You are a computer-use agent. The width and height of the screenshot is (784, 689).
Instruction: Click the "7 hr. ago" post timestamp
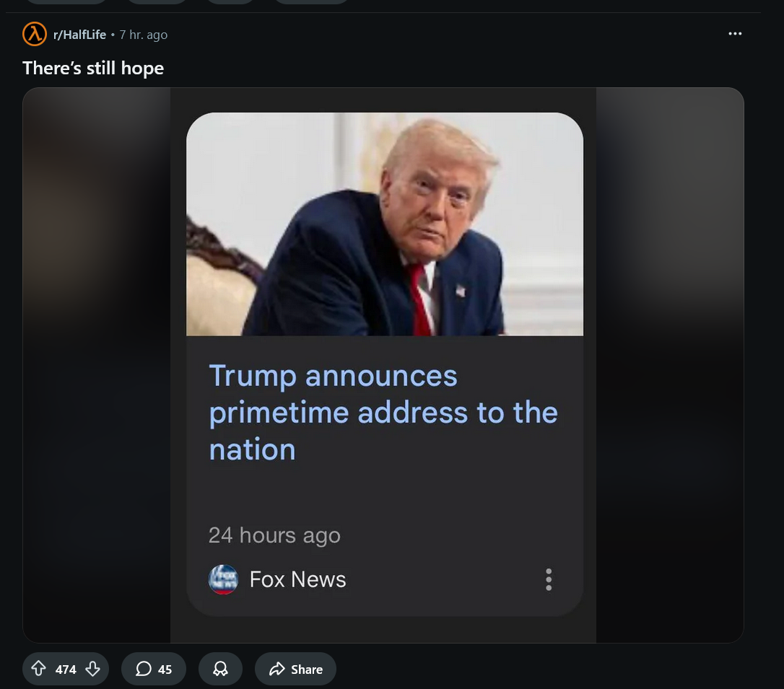click(144, 35)
